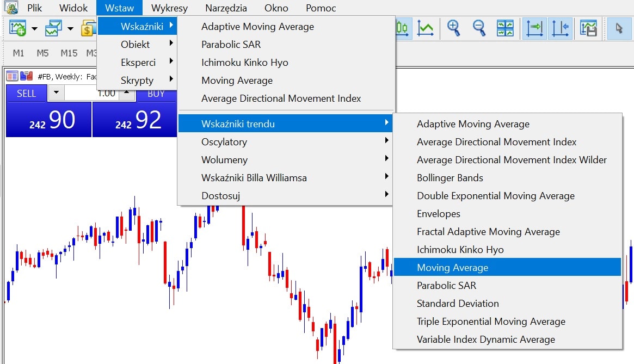
Task: Choose highlighted Moving Average in trend submenu
Action: pos(507,267)
